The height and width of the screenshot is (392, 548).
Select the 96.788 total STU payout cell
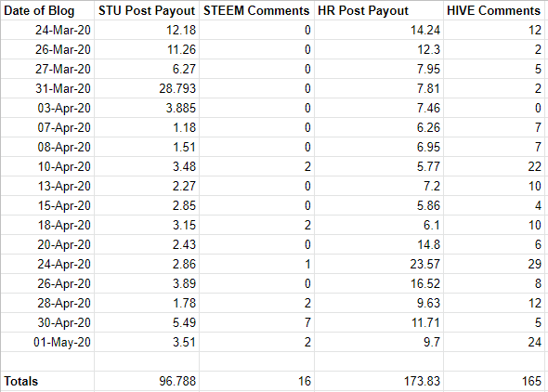pos(147,381)
